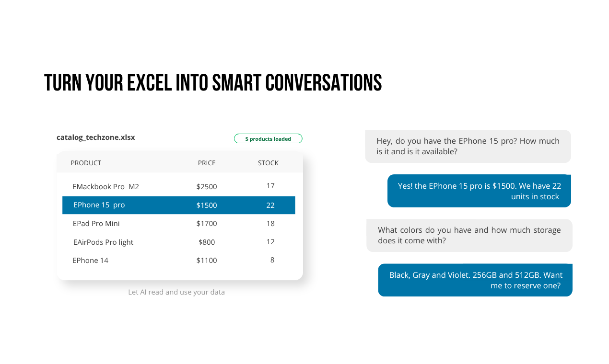Select the blue "Yes! the EPhone 15 pro" reply
This screenshot has height=364, width=609.
[479, 191]
